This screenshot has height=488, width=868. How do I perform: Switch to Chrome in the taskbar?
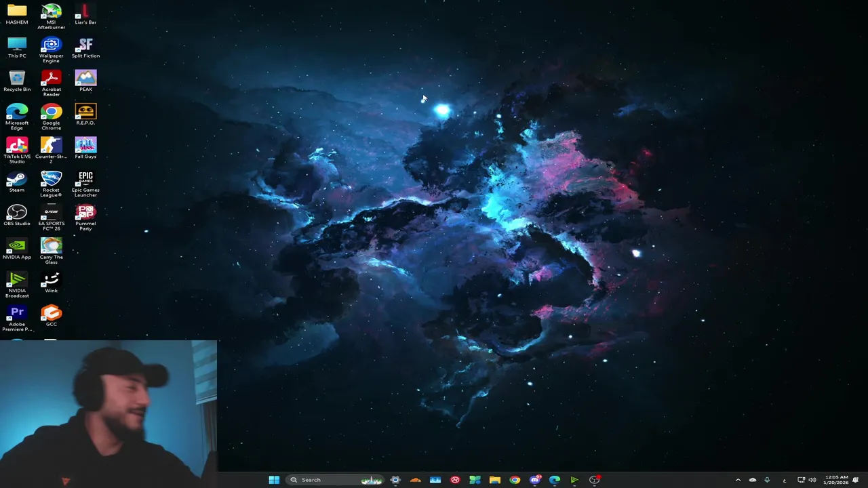click(515, 480)
